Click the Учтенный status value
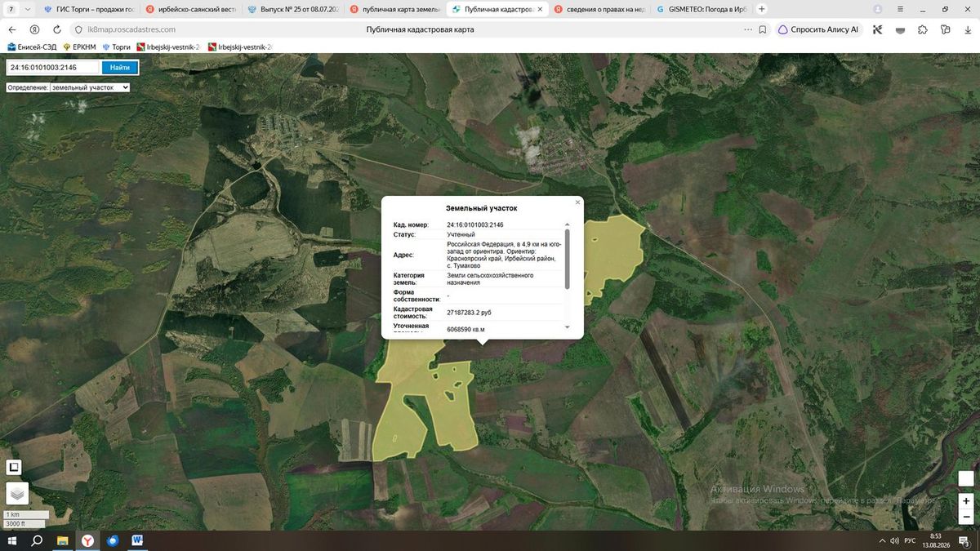980x551 pixels. pyautogui.click(x=461, y=234)
